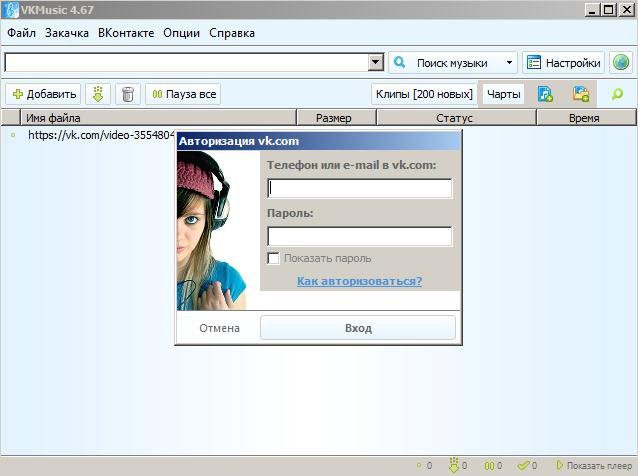Open the Закачка menu
Screen dimensions: 638x476
(67, 33)
